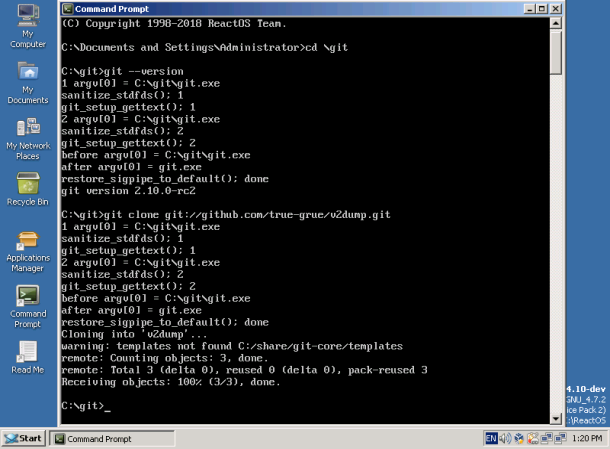The width and height of the screenshot is (610, 449).
Task: Click the Command Prompt title bar icon
Action: (x=68, y=9)
